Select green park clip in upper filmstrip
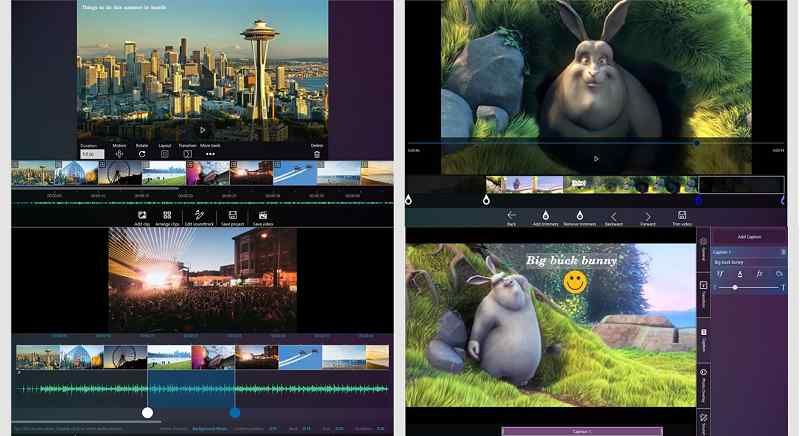 pos(164,173)
